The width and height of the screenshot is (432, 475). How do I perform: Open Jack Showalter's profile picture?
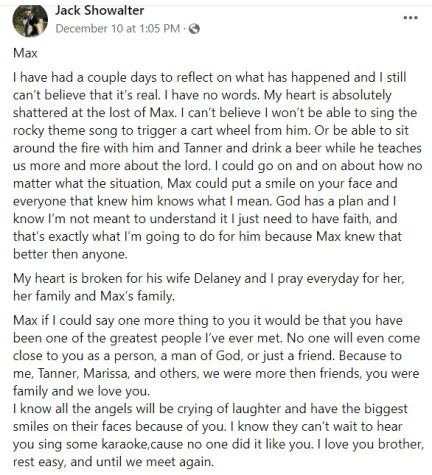30,20
